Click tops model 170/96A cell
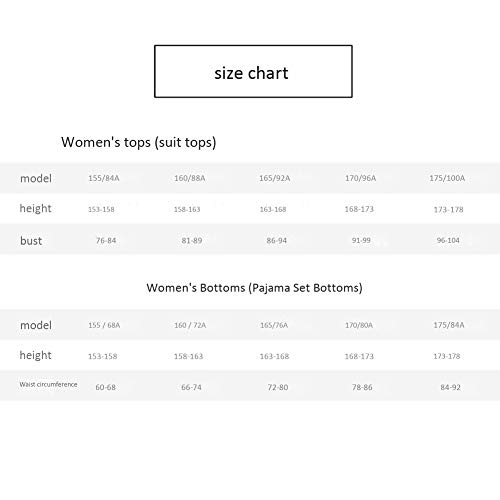The width and height of the screenshot is (500, 500). [x=360, y=178]
